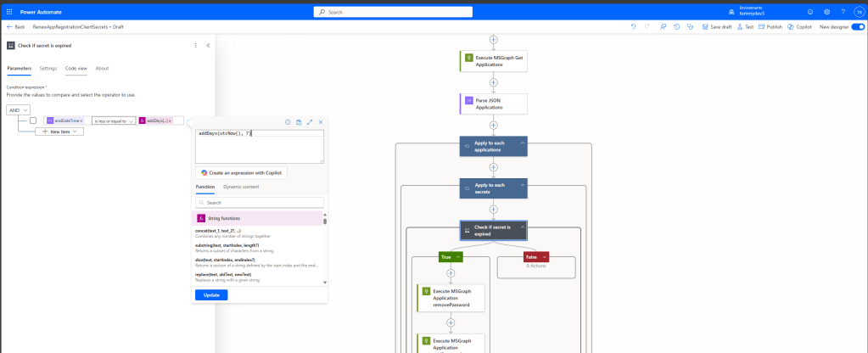Image resolution: width=868 pixels, height=353 pixels.
Task: Remove the endDateTime token
Action: click(81, 120)
